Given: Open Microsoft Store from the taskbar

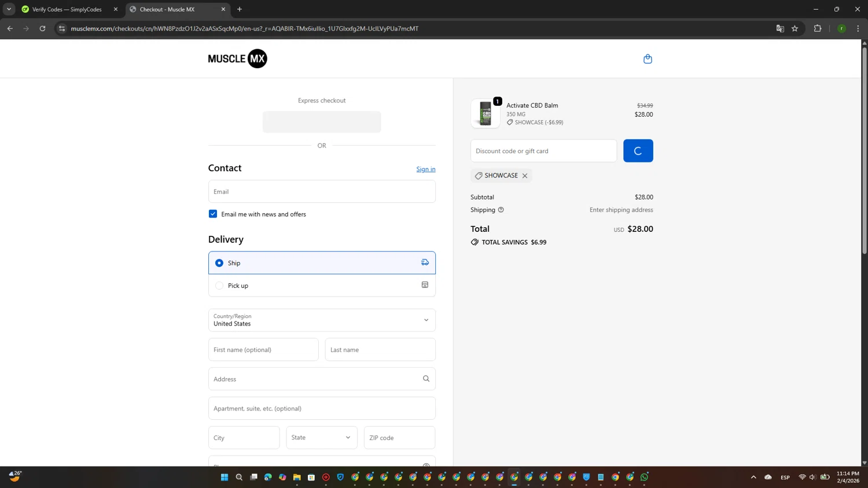Looking at the screenshot, I should (x=311, y=477).
